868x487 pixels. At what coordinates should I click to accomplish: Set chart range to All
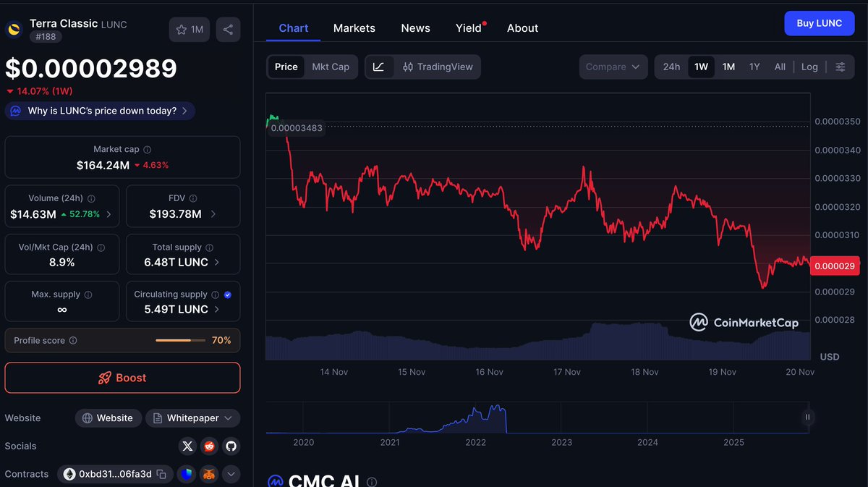point(780,67)
